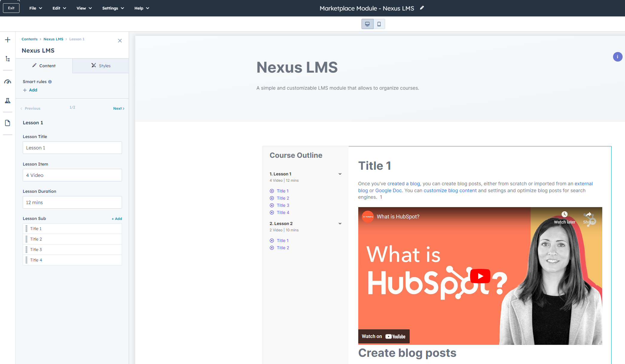
Task: Play the What is HubSpot video
Action: coord(480,276)
